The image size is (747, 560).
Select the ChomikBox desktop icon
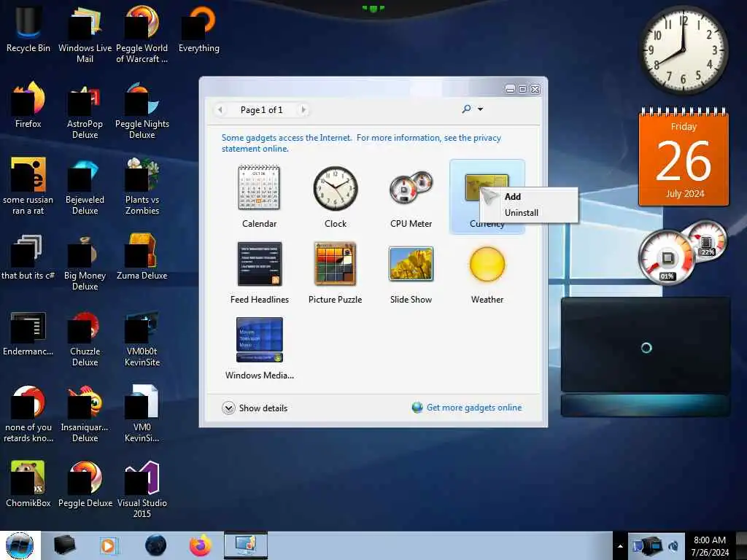click(28, 484)
